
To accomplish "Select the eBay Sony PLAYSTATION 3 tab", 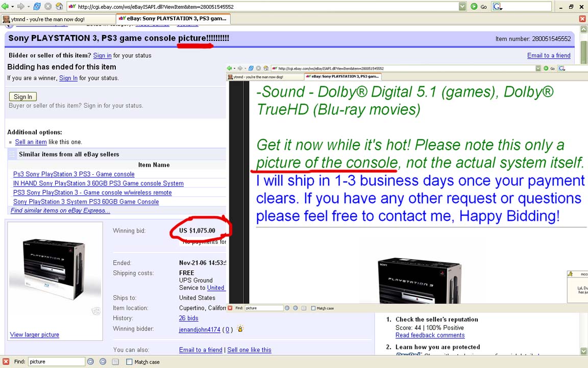I will click(x=173, y=19).
